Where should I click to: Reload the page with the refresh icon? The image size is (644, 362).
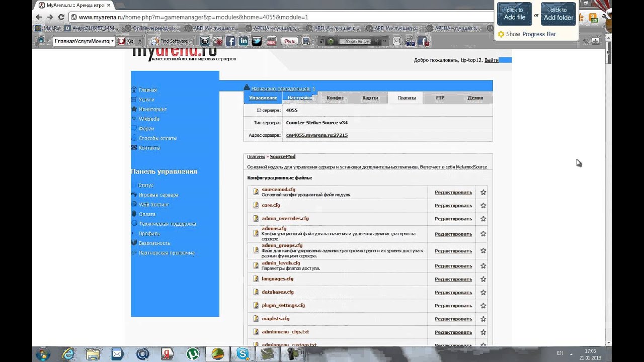(61, 17)
